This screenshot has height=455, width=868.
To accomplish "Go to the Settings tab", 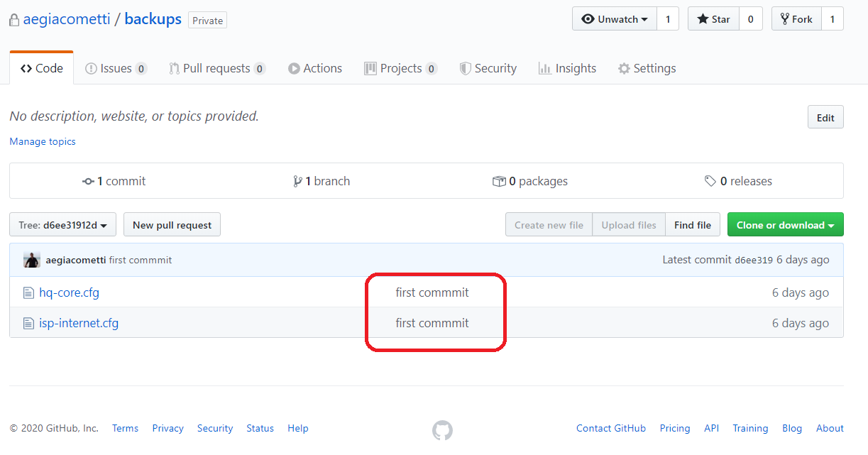I will (647, 68).
